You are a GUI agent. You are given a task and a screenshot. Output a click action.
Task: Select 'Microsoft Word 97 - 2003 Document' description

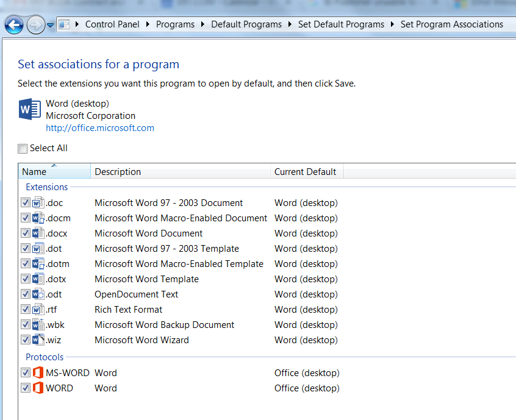[168, 202]
